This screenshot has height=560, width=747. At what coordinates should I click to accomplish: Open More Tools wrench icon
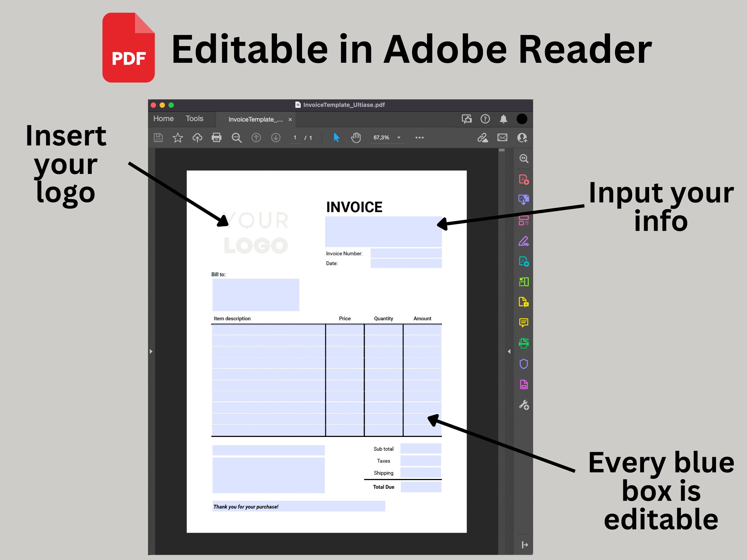(x=524, y=405)
